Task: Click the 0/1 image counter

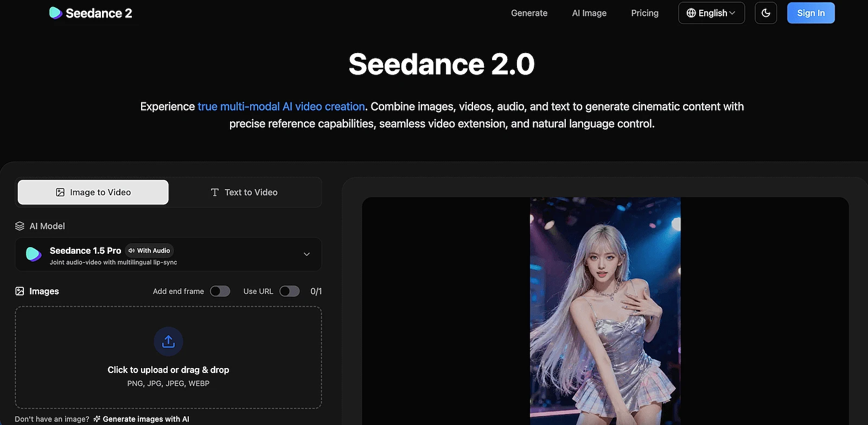Action: coord(316,291)
